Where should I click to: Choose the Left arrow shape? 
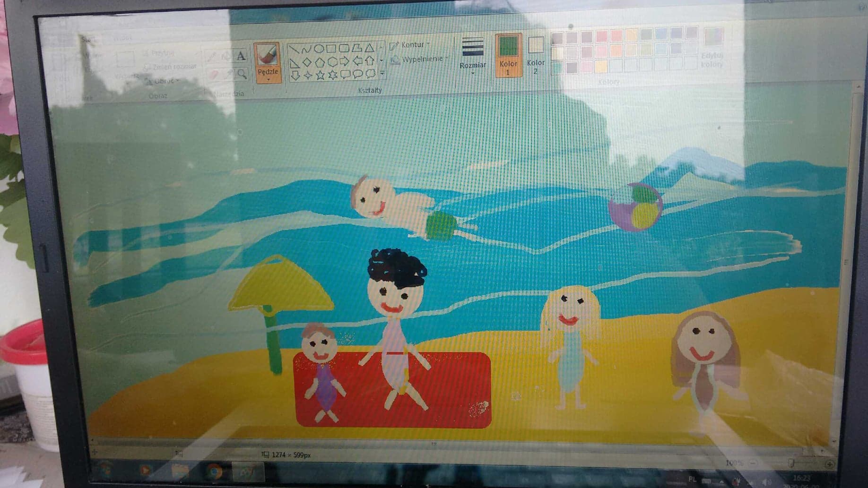tap(357, 61)
